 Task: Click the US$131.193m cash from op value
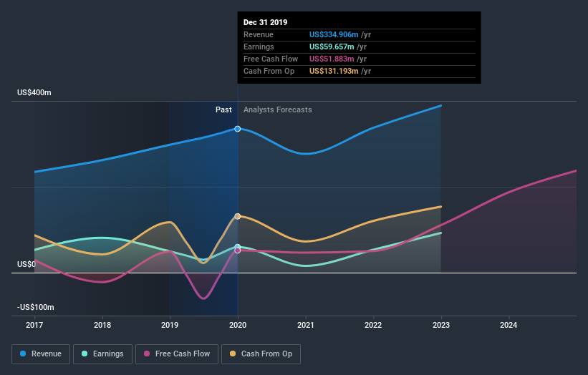coord(334,71)
